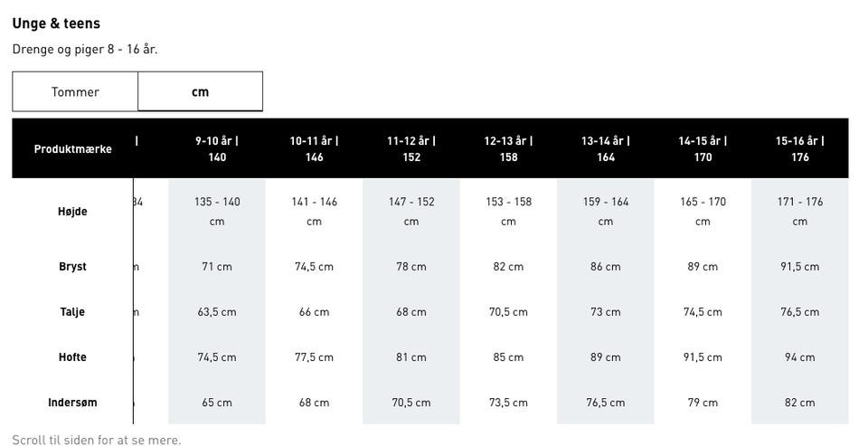Click the Højde row label
Viewport: 868px width, 446px height.
[x=72, y=211]
